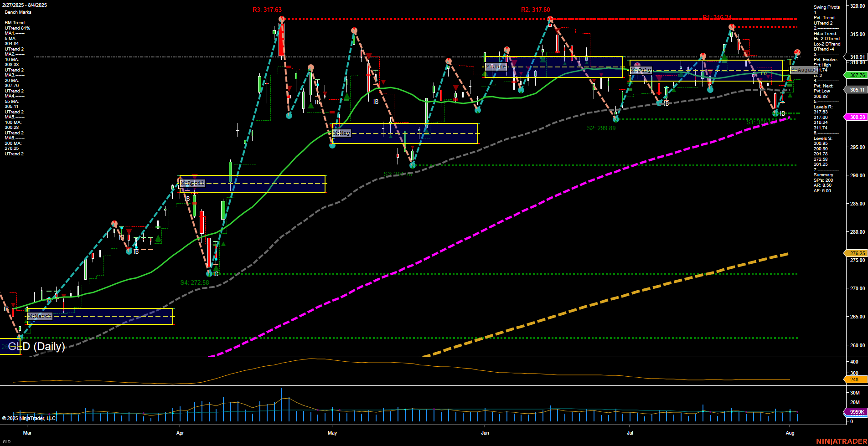
Task: Click the S4: 272.58 support label
Action: coord(195,282)
